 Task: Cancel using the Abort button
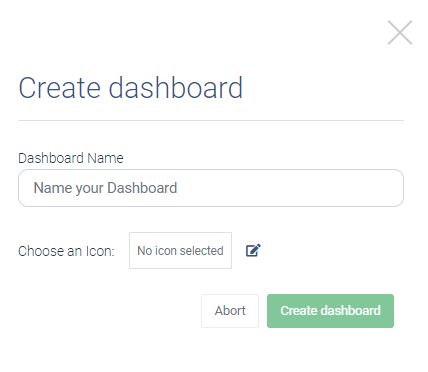230,311
